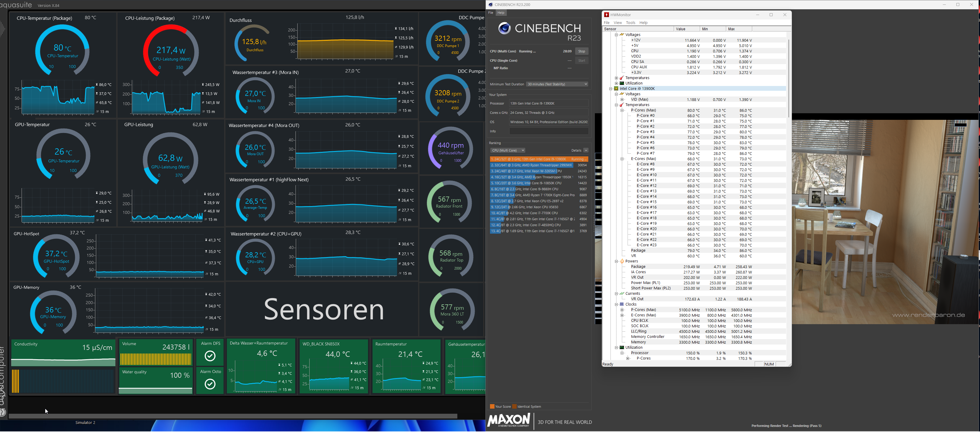The height and width of the screenshot is (432, 980).
Task: Click the MAXON logo in Cinebench
Action: pos(509,420)
